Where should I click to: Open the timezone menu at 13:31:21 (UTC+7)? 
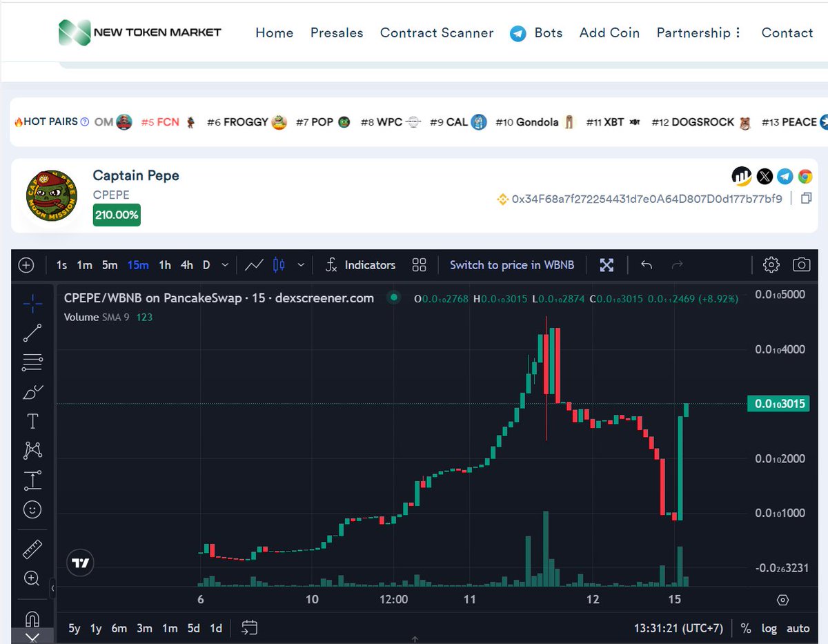[678, 628]
